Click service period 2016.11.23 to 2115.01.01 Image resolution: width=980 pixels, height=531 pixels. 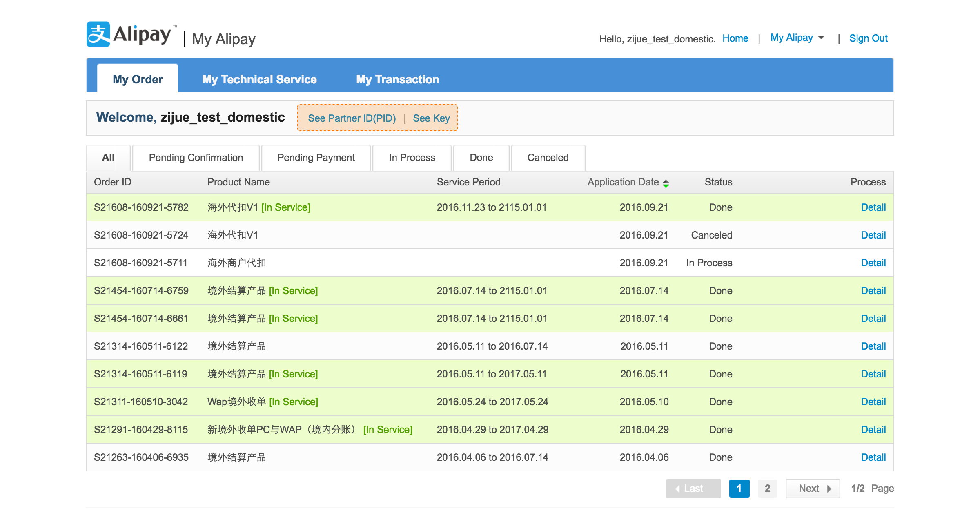[x=492, y=207]
